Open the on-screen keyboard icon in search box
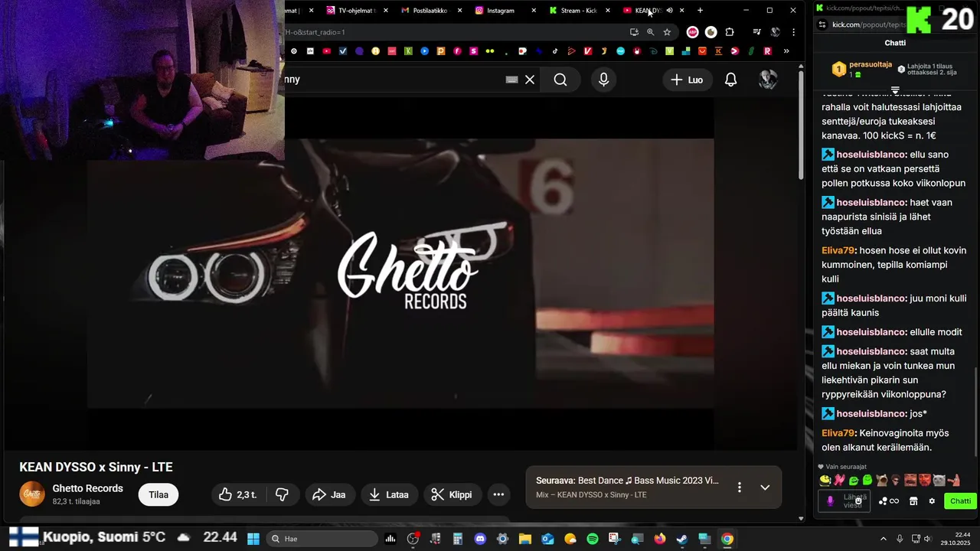The image size is (980, 551). click(512, 80)
